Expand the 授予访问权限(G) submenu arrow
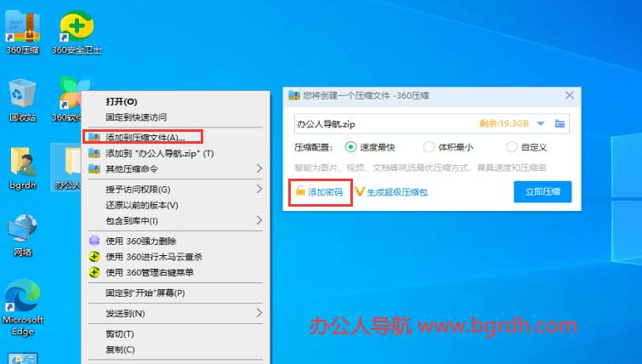642x364 pixels. click(259, 189)
